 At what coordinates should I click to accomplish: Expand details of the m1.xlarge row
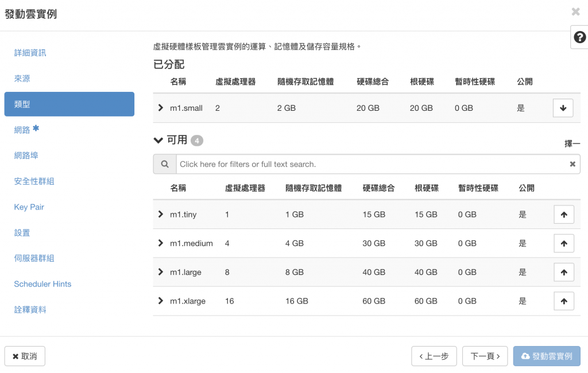point(161,301)
